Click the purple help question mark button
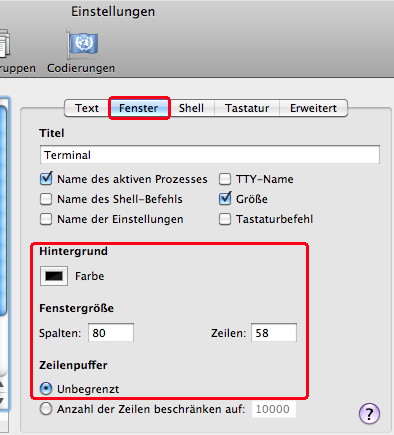 click(x=369, y=414)
